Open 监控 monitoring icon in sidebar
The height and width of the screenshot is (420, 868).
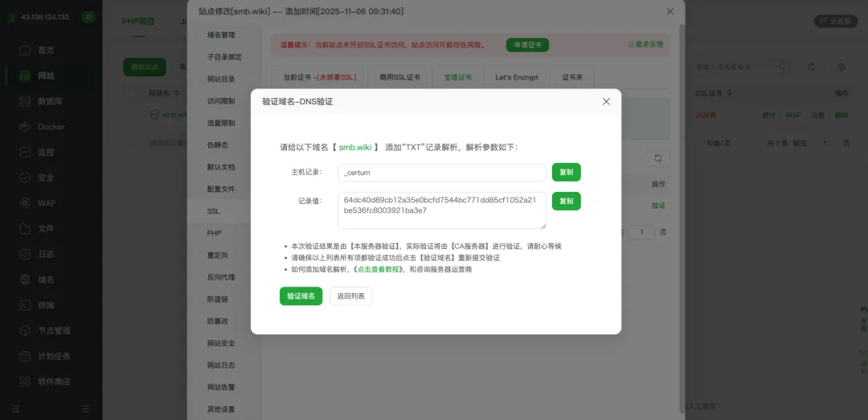tap(24, 152)
